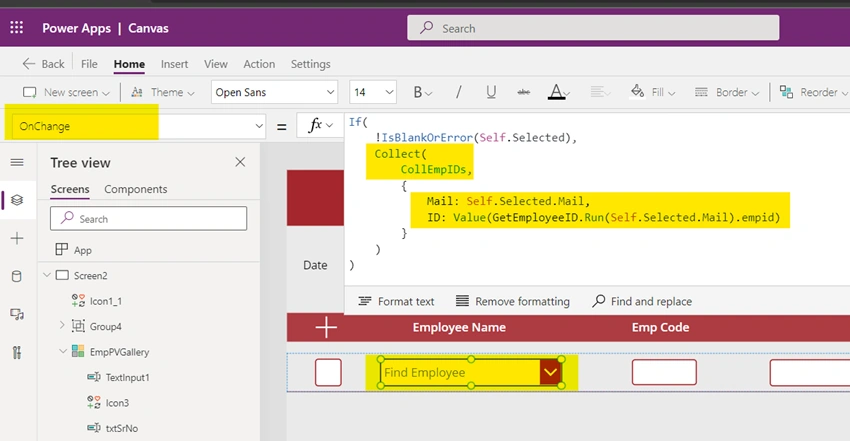The height and width of the screenshot is (441, 850).
Task: Click Remove formatting button
Action: 513,301
